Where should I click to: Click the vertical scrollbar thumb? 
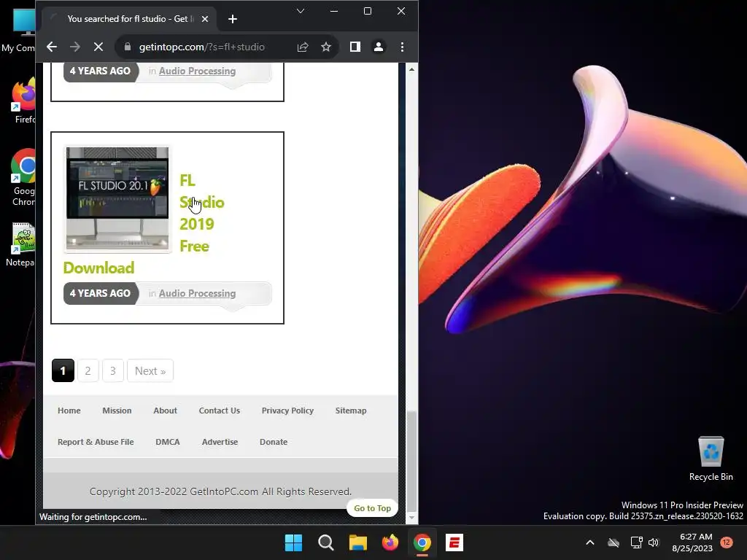coord(411,460)
